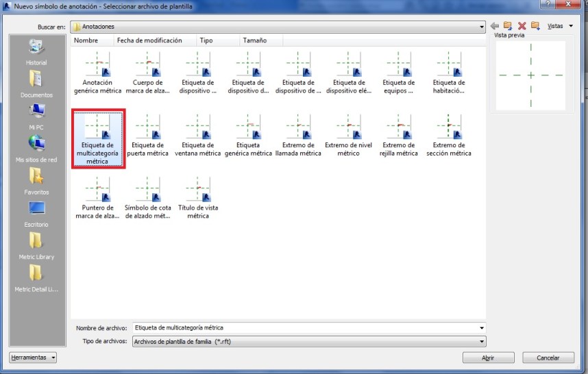Select Favoritos in the sidebar

coord(36,181)
